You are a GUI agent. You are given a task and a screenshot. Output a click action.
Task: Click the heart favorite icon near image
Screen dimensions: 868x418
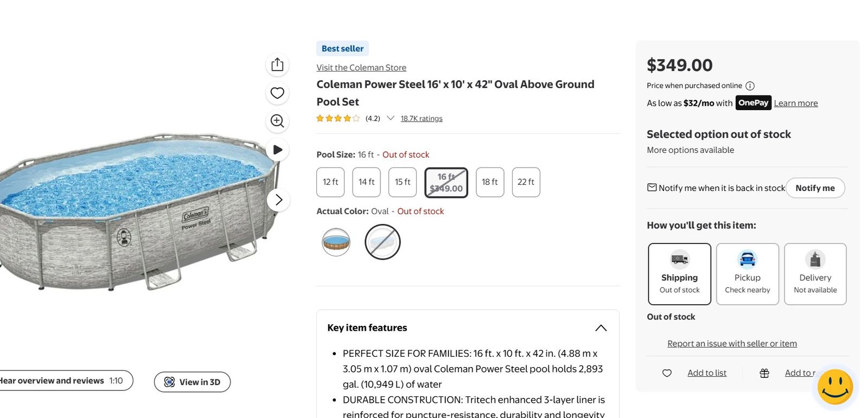click(x=277, y=93)
